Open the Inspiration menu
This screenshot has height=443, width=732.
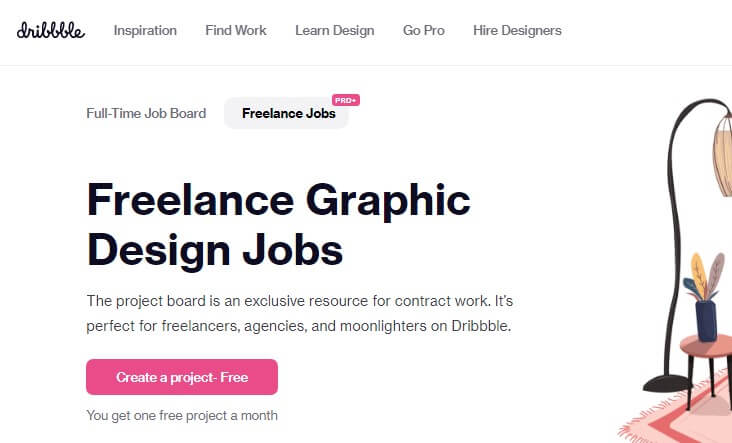(x=145, y=30)
